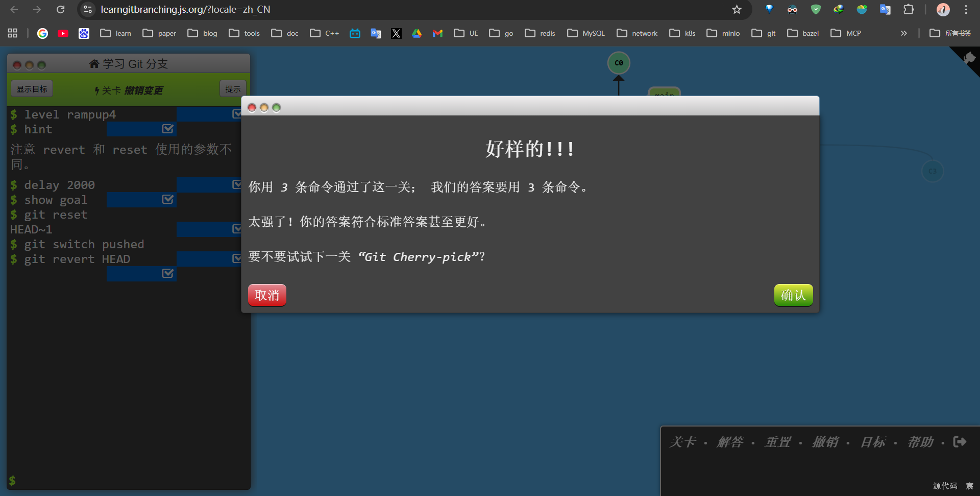Open the MySQL bookmark folder

pyautogui.click(x=586, y=33)
